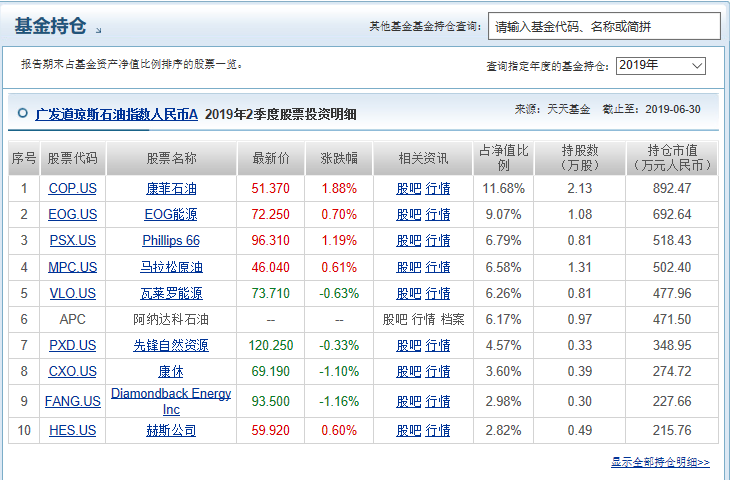Open 股吧 link in the HES.US row
Viewport: 732px width, 480px height.
pyautogui.click(x=408, y=431)
